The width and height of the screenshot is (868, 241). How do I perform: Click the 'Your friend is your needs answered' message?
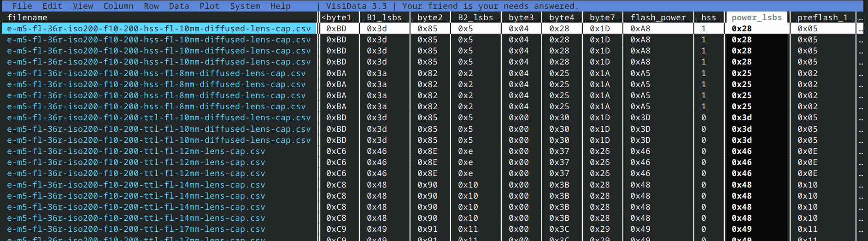pyautogui.click(x=490, y=6)
